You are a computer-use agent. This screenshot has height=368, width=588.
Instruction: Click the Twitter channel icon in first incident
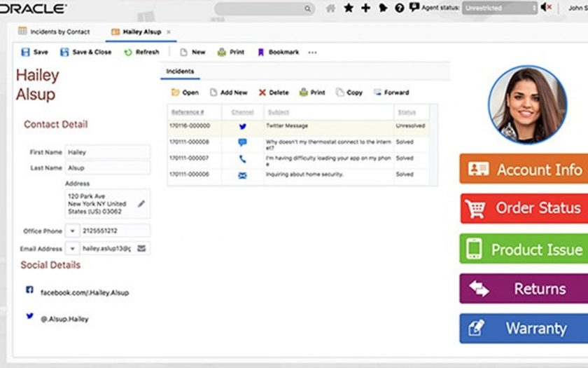click(242, 127)
